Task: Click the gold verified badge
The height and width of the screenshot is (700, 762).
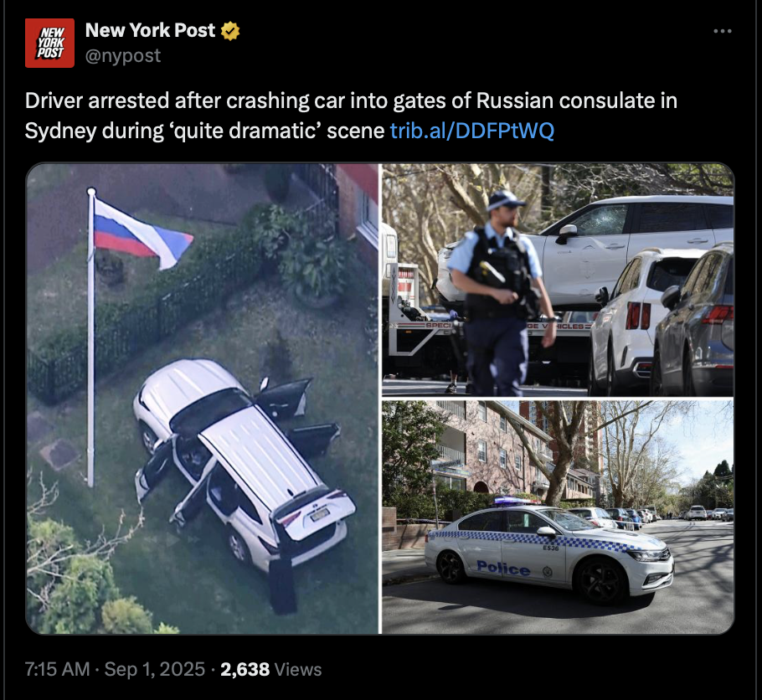Action: point(230,31)
